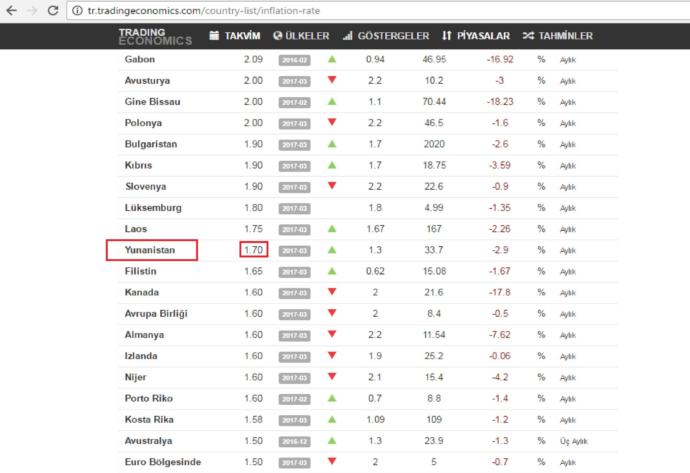The image size is (690, 473).
Task: Click the bar chart icon beside GÖSTERGELER
Action: pyautogui.click(x=348, y=36)
